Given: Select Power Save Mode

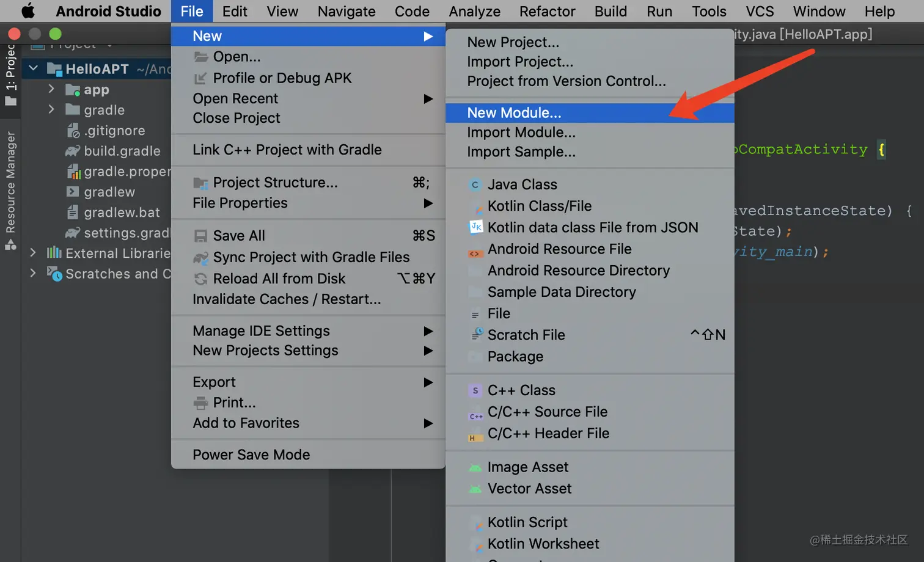Looking at the screenshot, I should pyautogui.click(x=251, y=454).
